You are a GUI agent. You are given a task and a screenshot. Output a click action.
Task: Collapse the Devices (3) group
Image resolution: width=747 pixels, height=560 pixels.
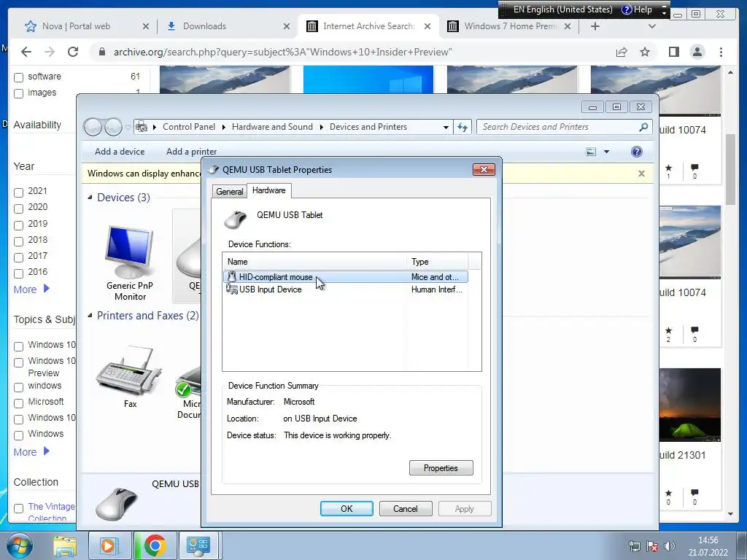click(90, 197)
